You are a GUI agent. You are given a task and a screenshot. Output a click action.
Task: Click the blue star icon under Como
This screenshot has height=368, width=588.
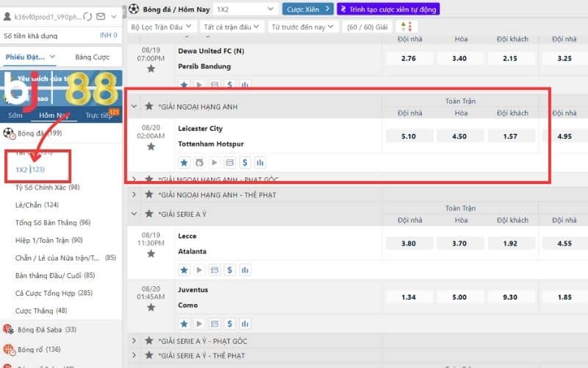184,324
